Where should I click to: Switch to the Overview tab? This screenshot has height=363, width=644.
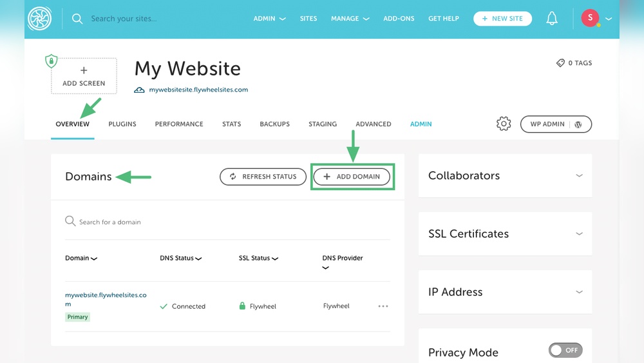(x=72, y=124)
